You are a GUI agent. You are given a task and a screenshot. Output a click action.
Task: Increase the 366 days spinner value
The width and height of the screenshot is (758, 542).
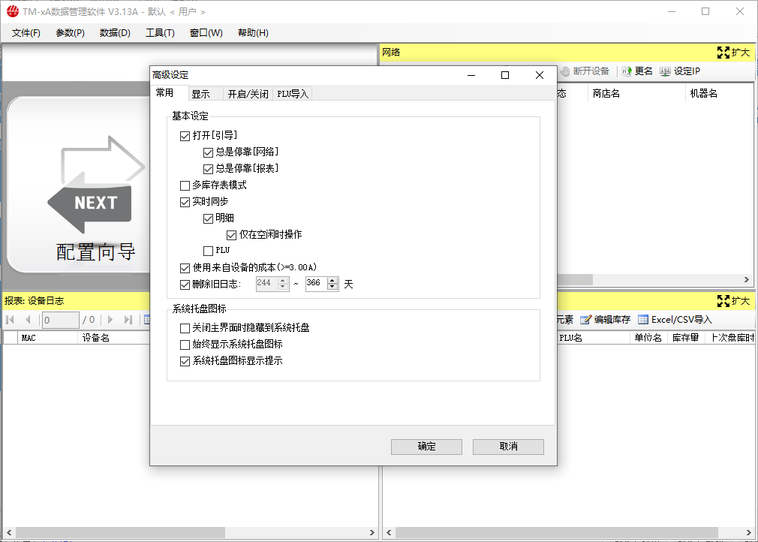click(333, 280)
